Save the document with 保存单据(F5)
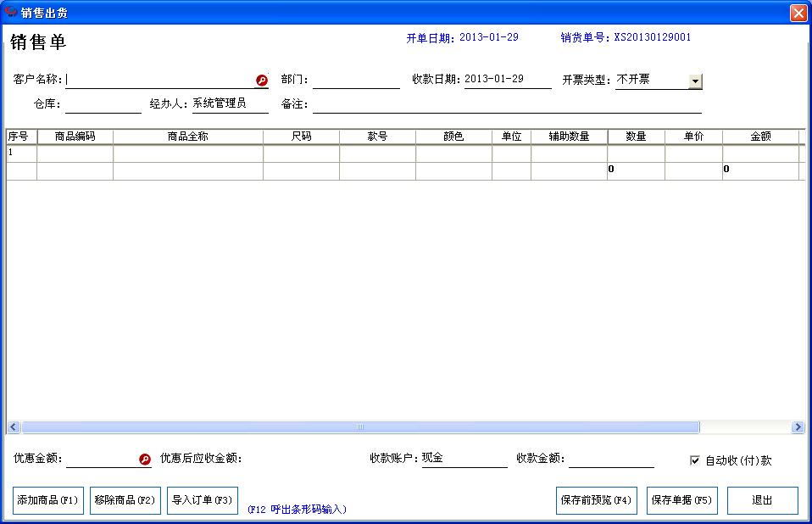812x524 pixels. click(x=682, y=500)
